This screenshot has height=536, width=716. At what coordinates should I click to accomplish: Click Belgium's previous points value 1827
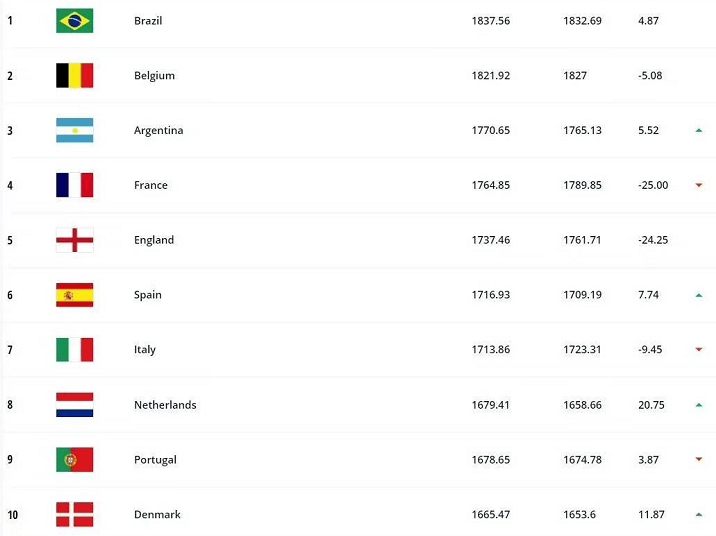click(x=575, y=76)
